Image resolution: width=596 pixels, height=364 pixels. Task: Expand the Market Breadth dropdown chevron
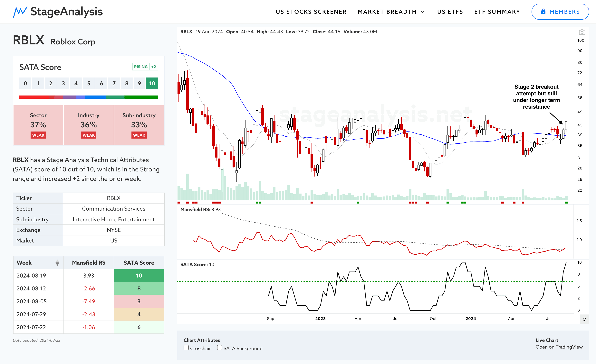click(422, 12)
